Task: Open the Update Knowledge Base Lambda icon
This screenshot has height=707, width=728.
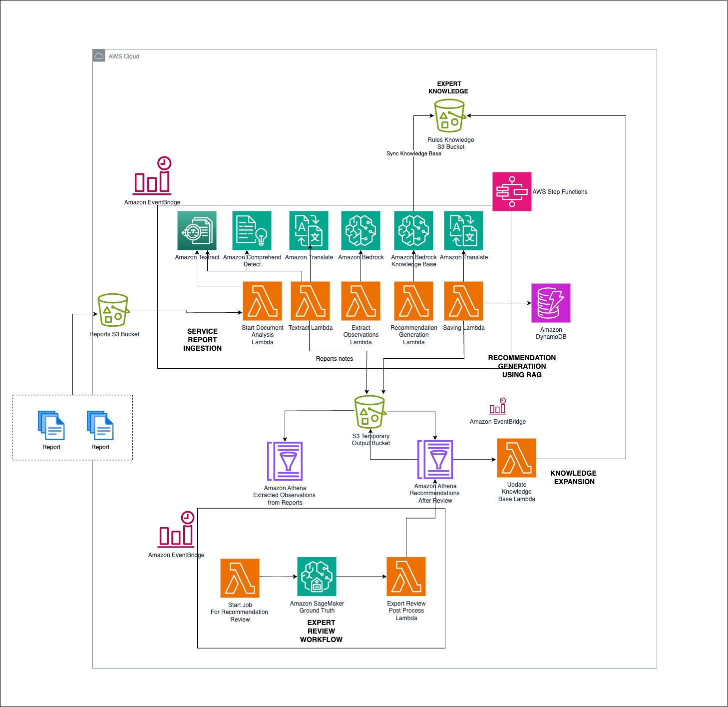Action: click(516, 457)
